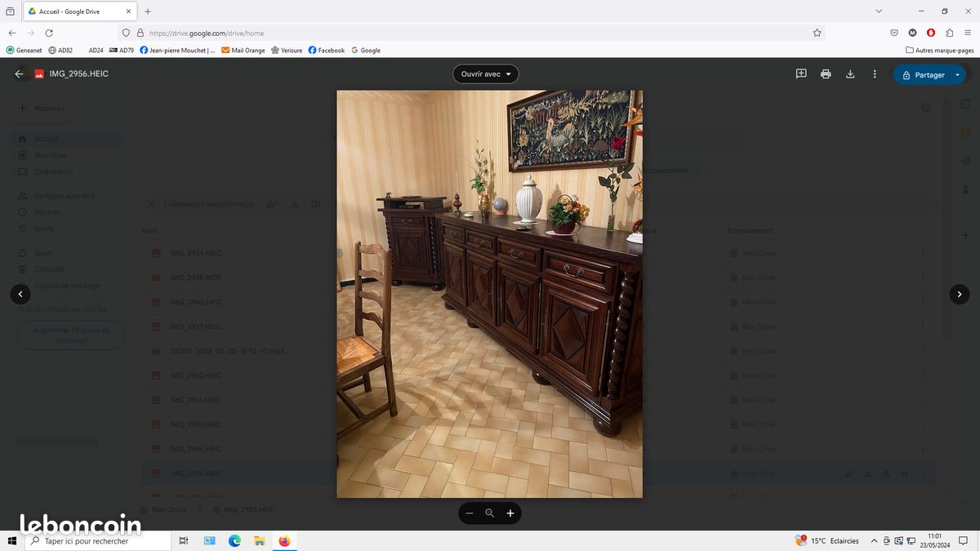980x551 pixels.
Task: Expand the Partager dropdown arrow
Action: pos(958,74)
